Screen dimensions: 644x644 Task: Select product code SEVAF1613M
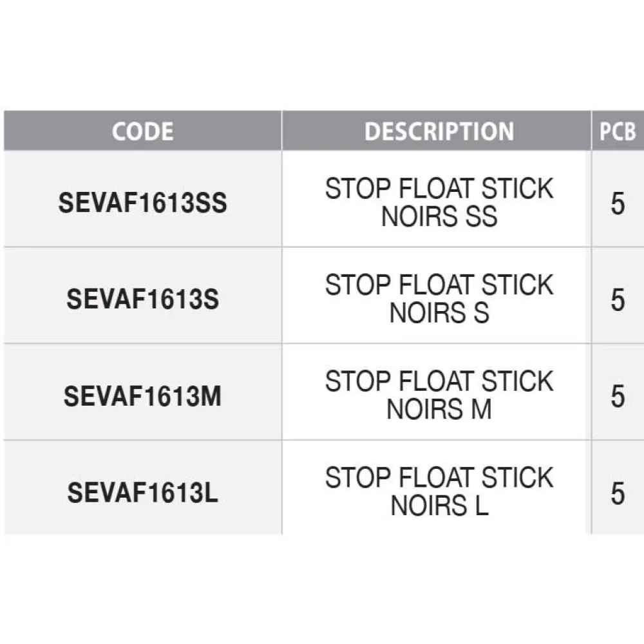coord(142,397)
